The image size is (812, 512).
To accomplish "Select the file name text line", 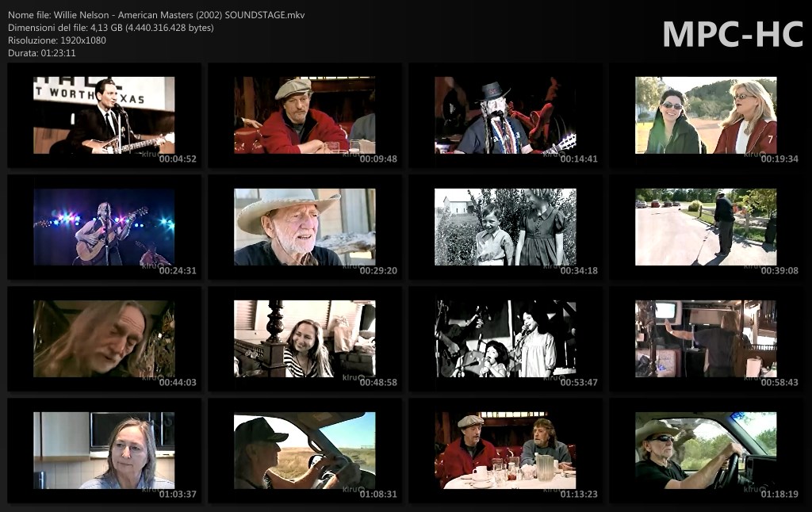I will (x=156, y=15).
